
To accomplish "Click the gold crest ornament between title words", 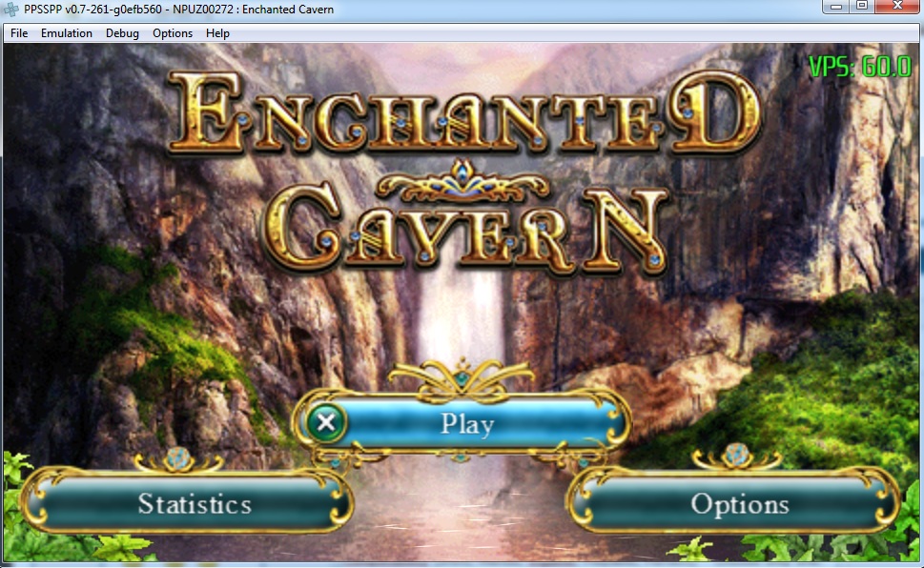I will [x=464, y=183].
